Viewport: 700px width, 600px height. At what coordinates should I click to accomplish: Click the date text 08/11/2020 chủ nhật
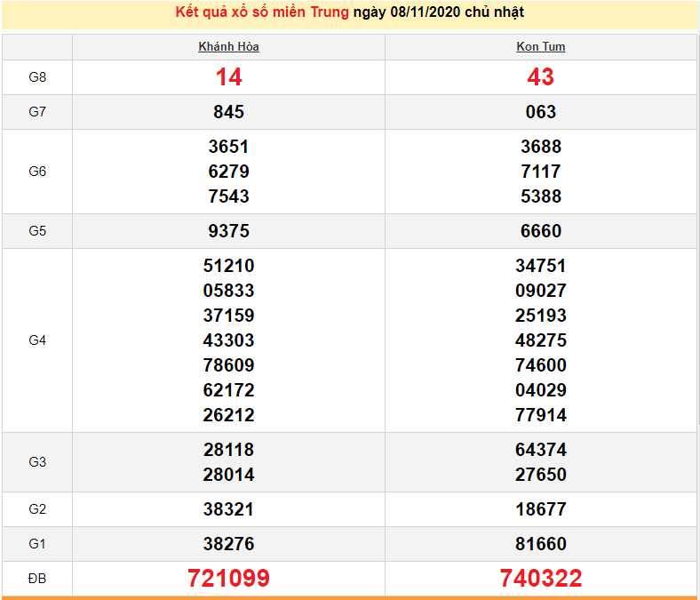pos(438,12)
